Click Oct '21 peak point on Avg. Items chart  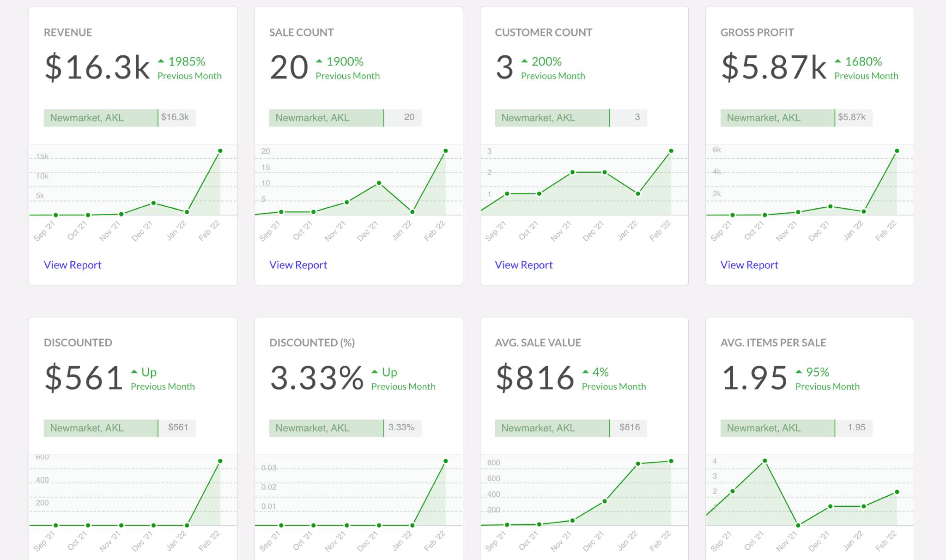coord(765,461)
